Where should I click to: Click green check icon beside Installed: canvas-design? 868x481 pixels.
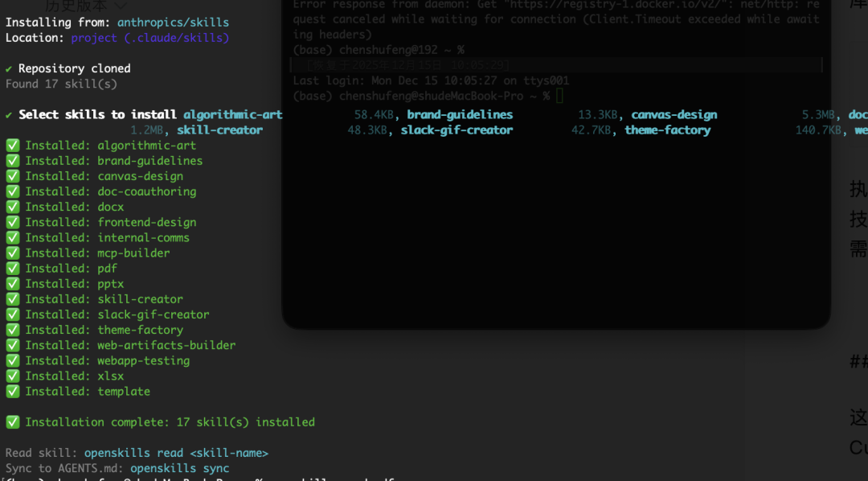coord(12,176)
